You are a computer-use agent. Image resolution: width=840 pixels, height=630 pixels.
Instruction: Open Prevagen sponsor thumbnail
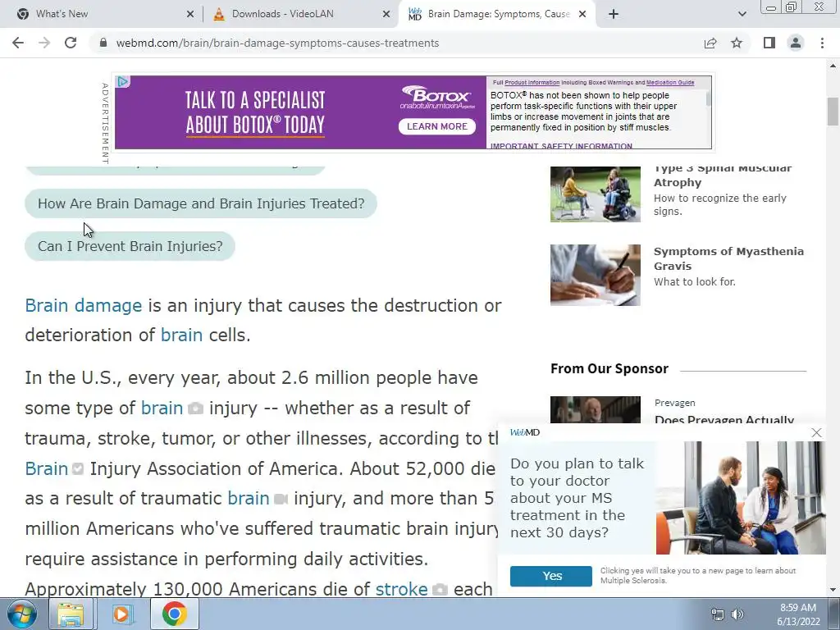click(596, 410)
